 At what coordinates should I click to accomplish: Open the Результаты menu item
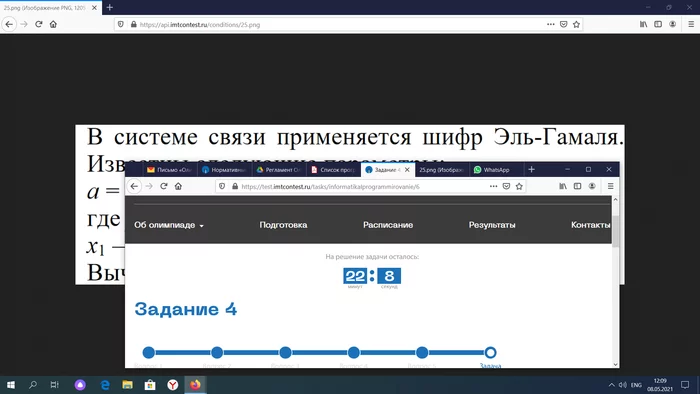(x=492, y=225)
